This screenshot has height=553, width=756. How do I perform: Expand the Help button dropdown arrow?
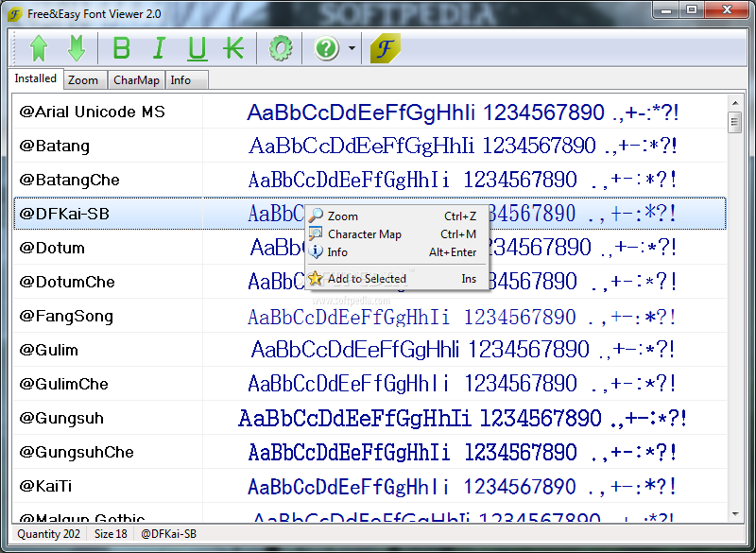(x=352, y=48)
